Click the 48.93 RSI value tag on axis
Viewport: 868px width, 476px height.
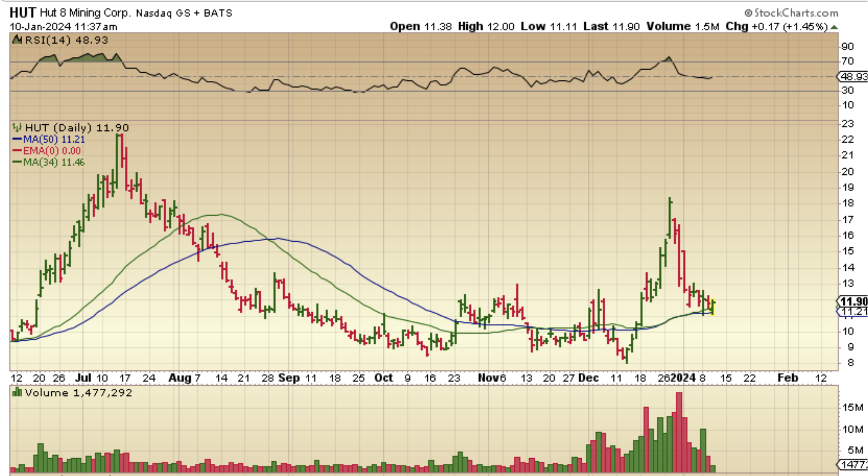click(853, 77)
